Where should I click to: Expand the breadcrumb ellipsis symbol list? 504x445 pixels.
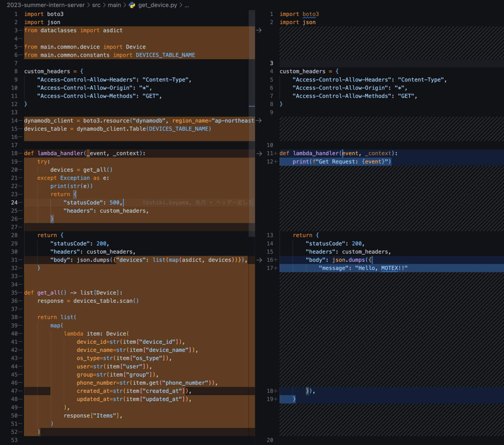186,5
